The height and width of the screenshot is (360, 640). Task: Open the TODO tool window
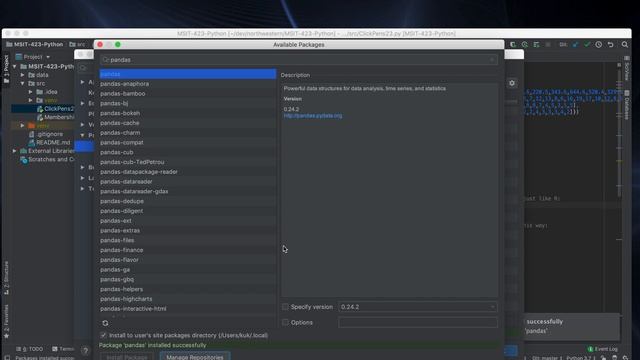click(29, 349)
